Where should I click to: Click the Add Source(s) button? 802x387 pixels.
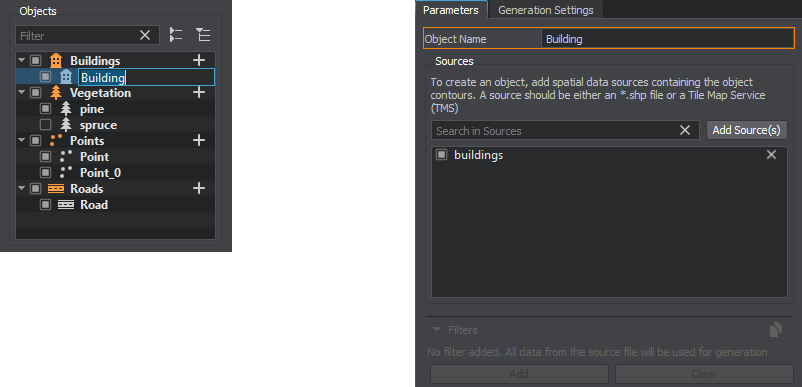tap(747, 130)
